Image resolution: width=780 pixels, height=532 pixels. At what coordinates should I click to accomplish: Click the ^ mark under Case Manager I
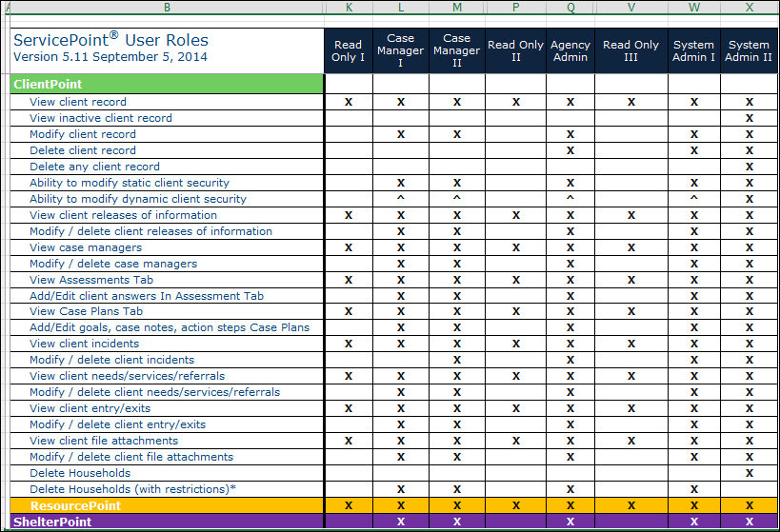pos(400,198)
